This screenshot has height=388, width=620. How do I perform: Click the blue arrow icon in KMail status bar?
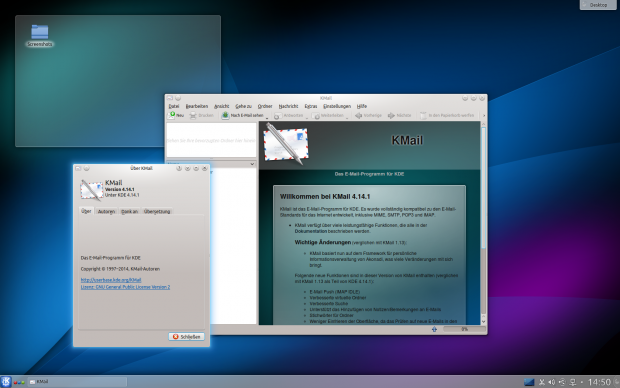coord(434,329)
